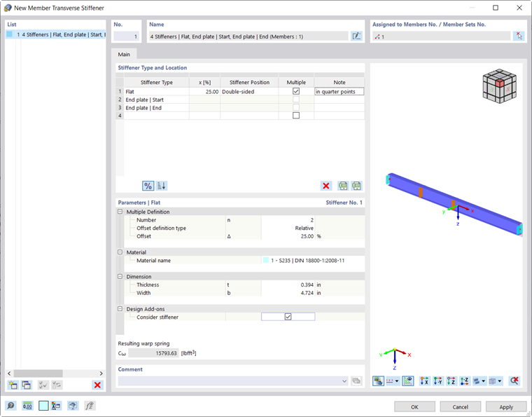Uncheck Multiple for Flat stiffener row

[x=296, y=91]
